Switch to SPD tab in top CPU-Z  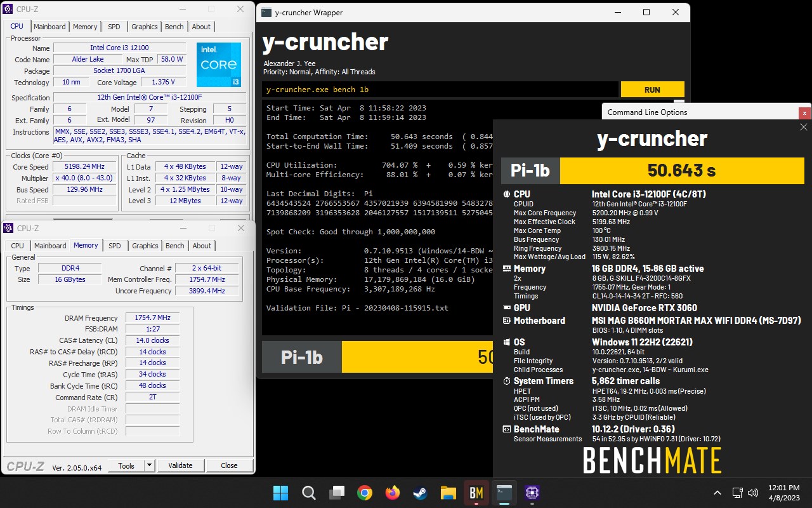pos(114,27)
